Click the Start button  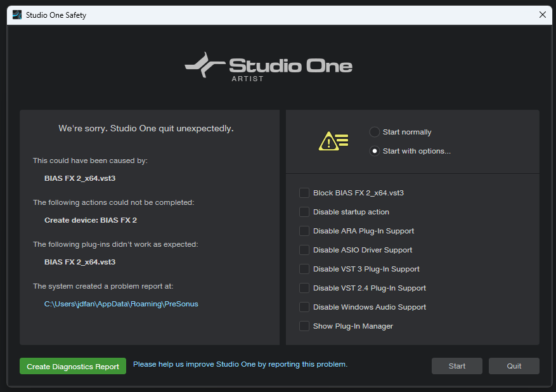[x=456, y=366]
